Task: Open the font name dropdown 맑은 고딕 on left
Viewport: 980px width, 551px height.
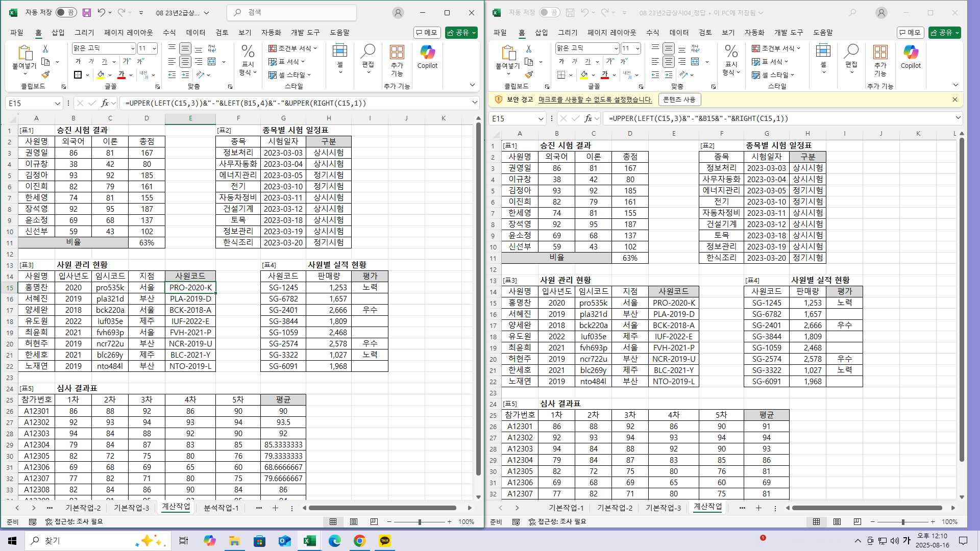Action: pyautogui.click(x=133, y=48)
